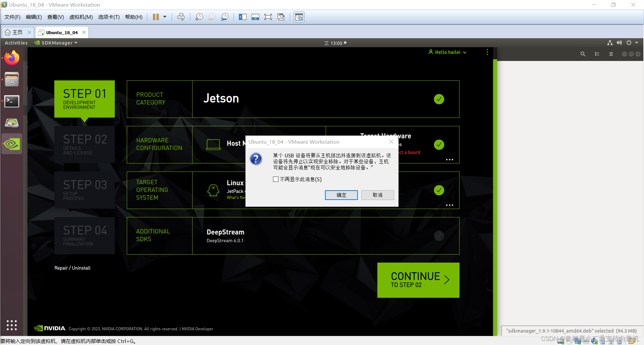Viewport: 644px width, 345px height.
Task: Click the search icon in file manager
Action: point(583,54)
